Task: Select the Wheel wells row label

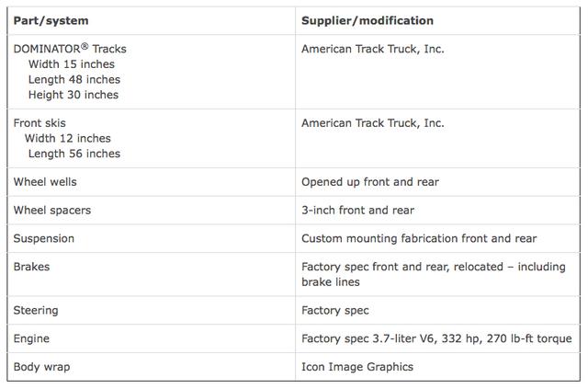Action: coord(45,182)
